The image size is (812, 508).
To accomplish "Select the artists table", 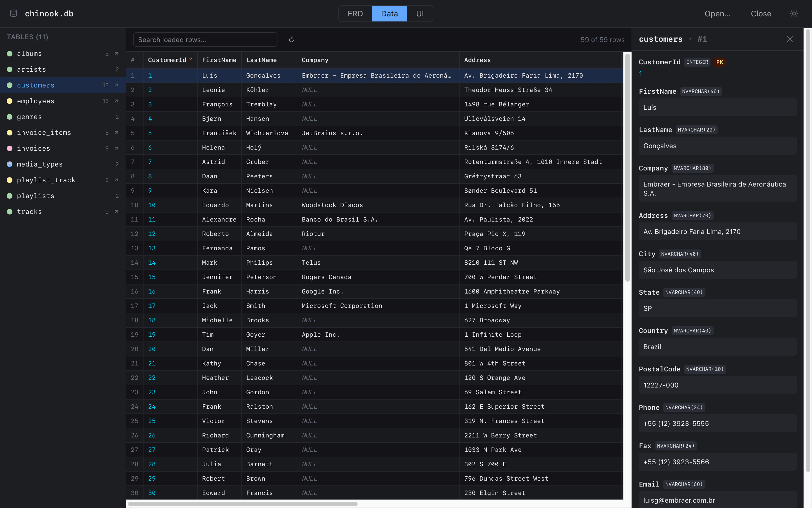I will (x=63, y=69).
